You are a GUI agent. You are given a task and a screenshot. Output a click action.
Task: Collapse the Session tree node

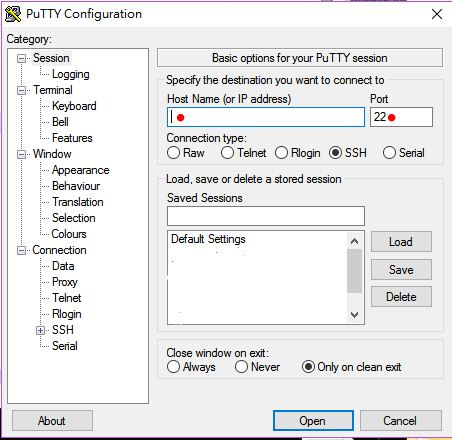tap(21, 59)
